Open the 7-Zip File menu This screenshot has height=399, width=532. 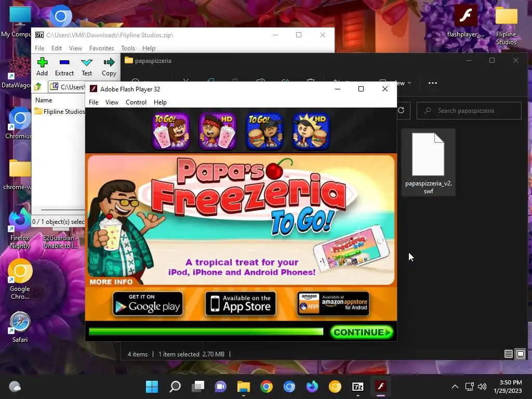pyautogui.click(x=39, y=48)
